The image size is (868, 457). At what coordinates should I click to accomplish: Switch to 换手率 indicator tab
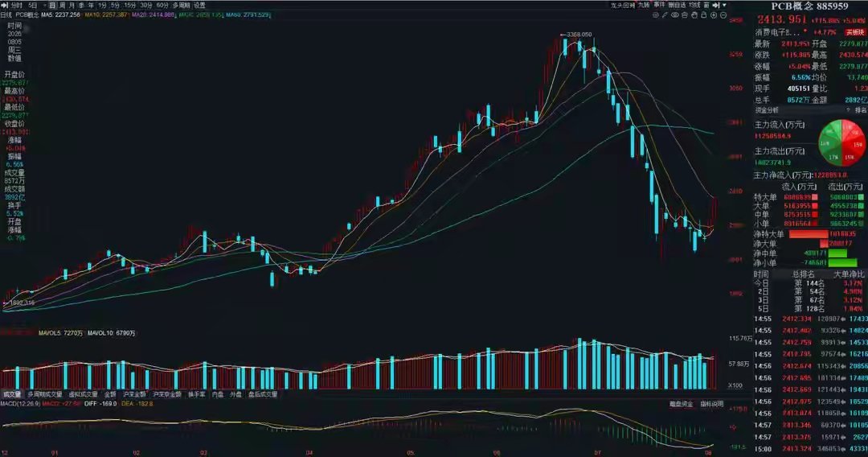(197, 394)
